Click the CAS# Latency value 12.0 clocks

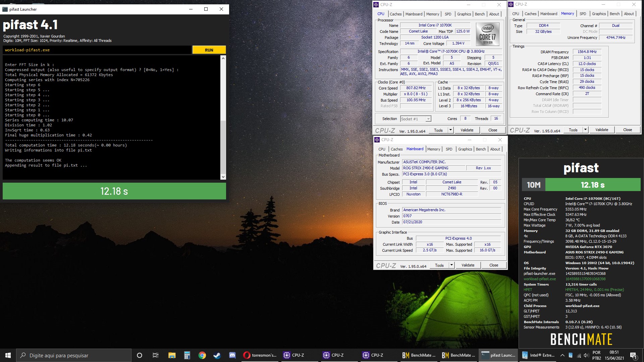pyautogui.click(x=587, y=64)
